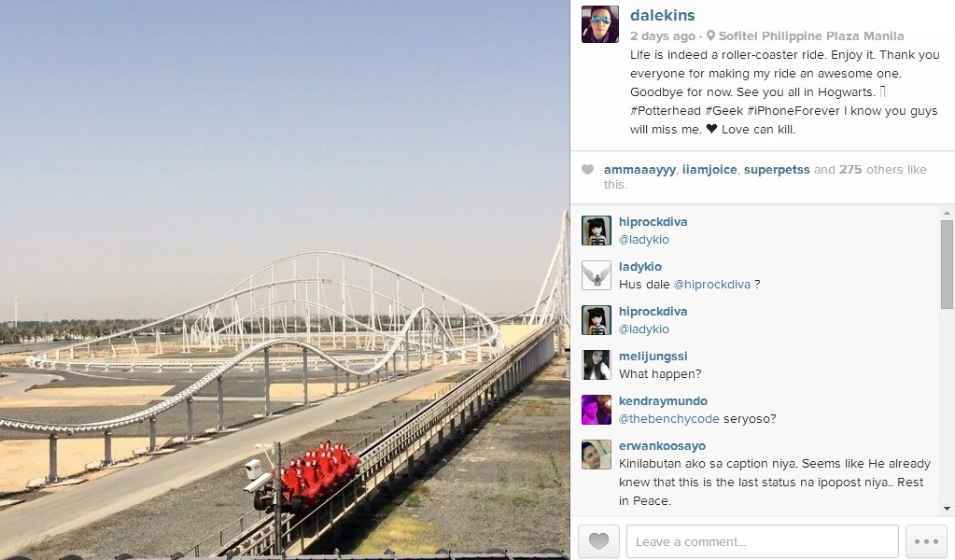Open first hiprockdiva avatar thumbnail

click(597, 231)
